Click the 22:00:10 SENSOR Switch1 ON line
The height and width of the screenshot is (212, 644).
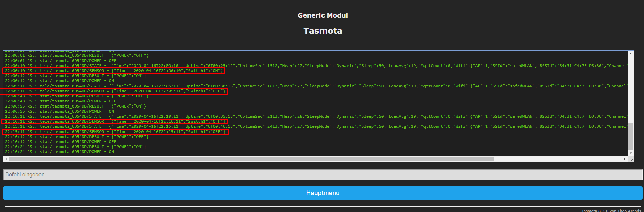click(x=114, y=71)
